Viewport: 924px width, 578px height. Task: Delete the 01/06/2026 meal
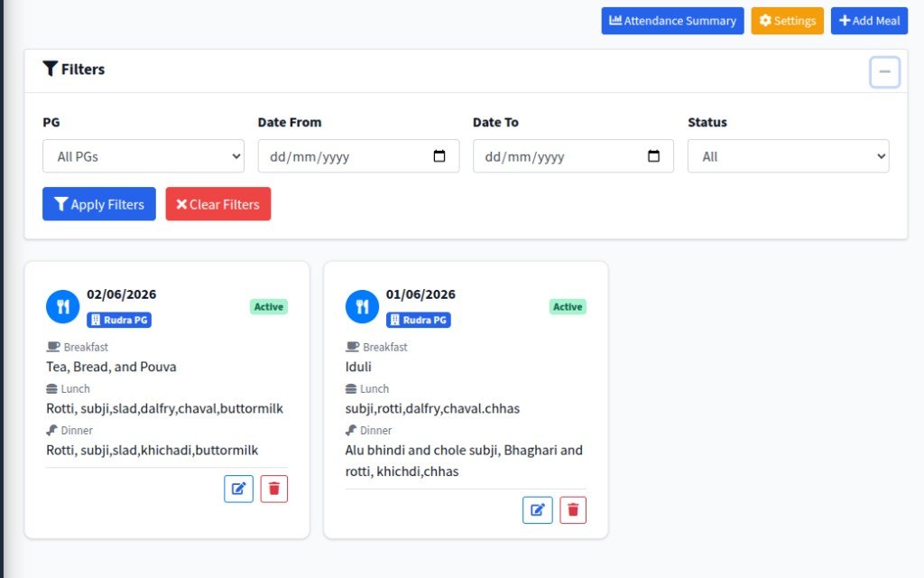coord(573,510)
